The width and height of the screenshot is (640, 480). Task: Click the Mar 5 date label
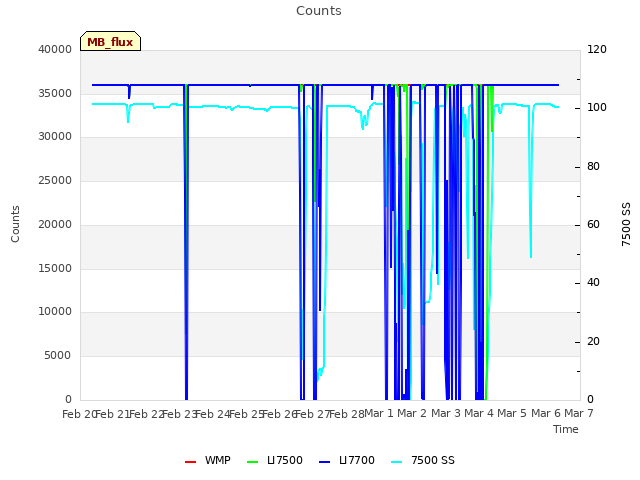tap(512, 413)
